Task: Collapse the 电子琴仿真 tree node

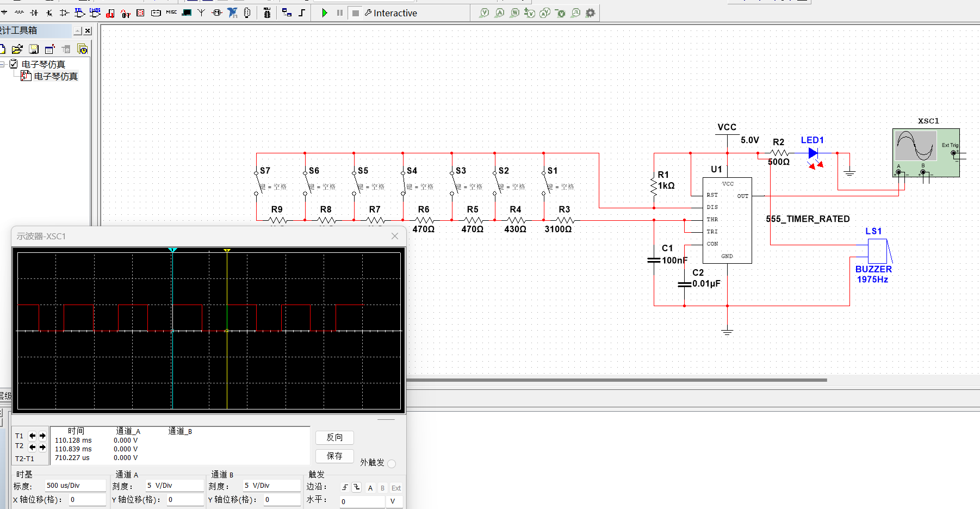Action: pyautogui.click(x=3, y=64)
